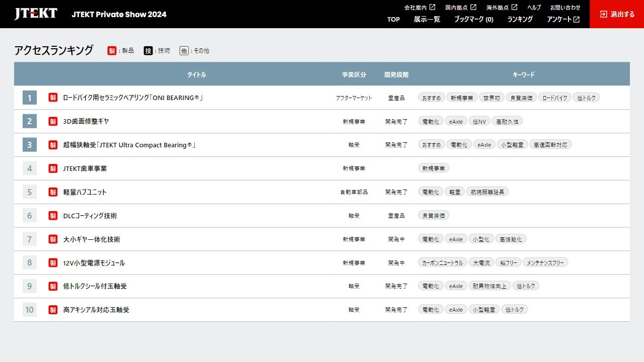
Task: Click 新規事業 keyword tag in JTEKT歯車事業 row
Action: (434, 168)
